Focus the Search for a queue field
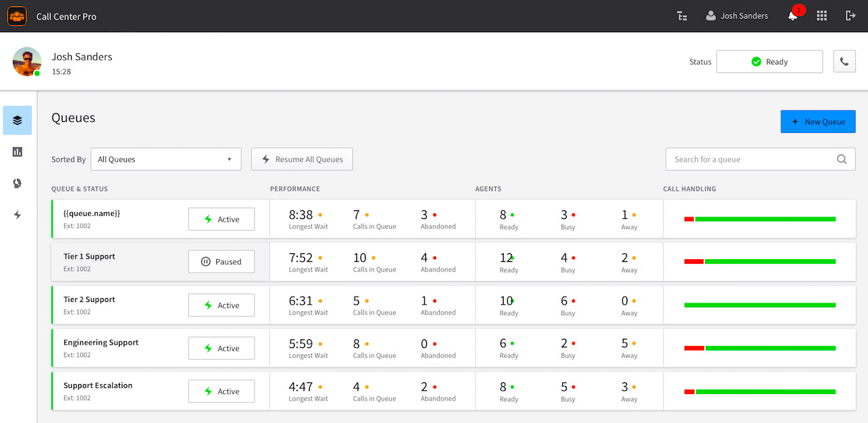This screenshot has width=868, height=423. pyautogui.click(x=761, y=159)
